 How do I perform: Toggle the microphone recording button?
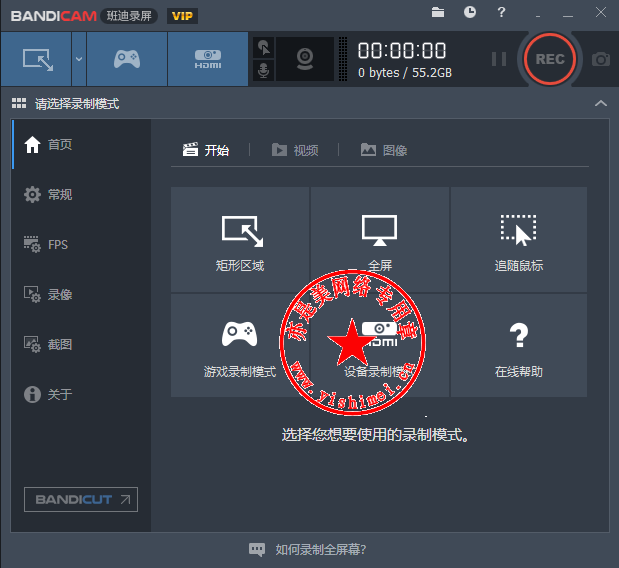pyautogui.click(x=263, y=71)
